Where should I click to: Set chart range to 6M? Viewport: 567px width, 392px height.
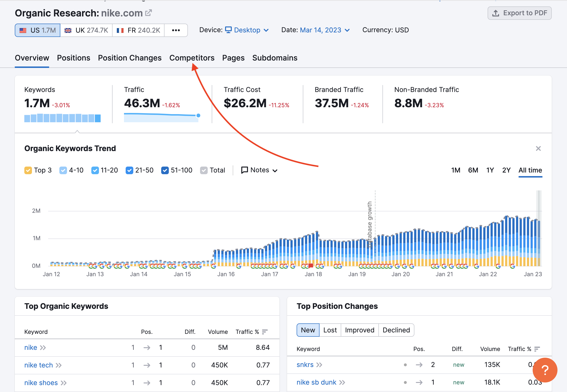[x=473, y=170]
